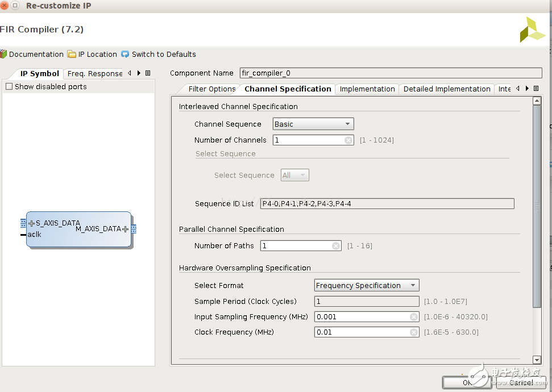
Task: Clear the Clock Frequency value
Action: click(x=414, y=332)
